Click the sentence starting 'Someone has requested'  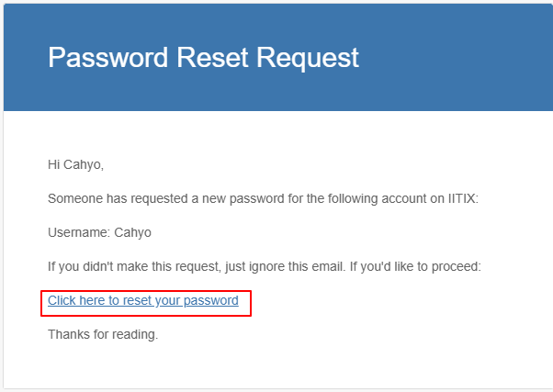(x=263, y=198)
